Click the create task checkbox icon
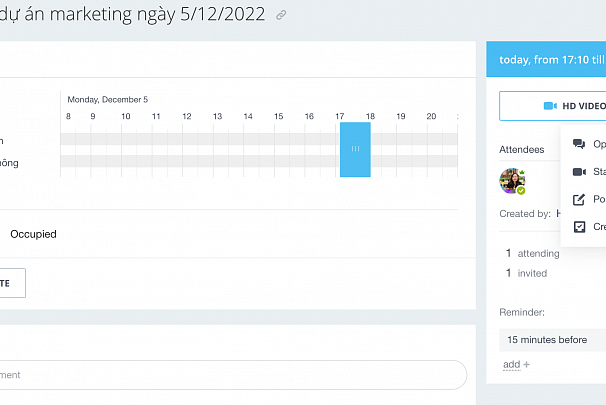606x405 pixels. pyautogui.click(x=579, y=227)
